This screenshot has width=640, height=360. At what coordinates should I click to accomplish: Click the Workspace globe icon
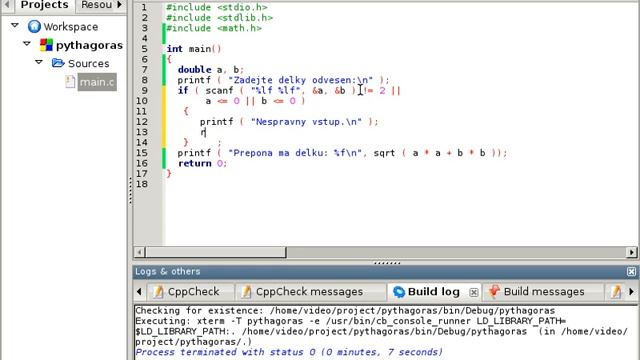[34, 27]
